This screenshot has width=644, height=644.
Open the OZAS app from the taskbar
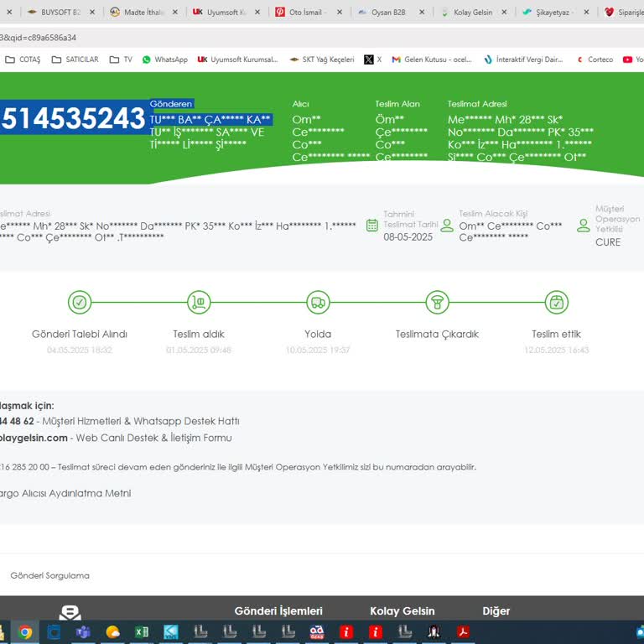(x=317, y=631)
